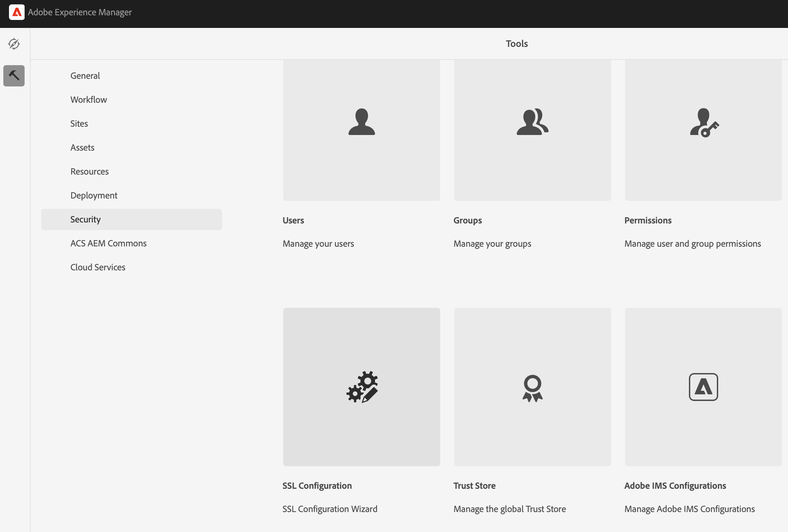The image size is (788, 532).
Task: Click the Trust Store title text
Action: click(x=474, y=485)
